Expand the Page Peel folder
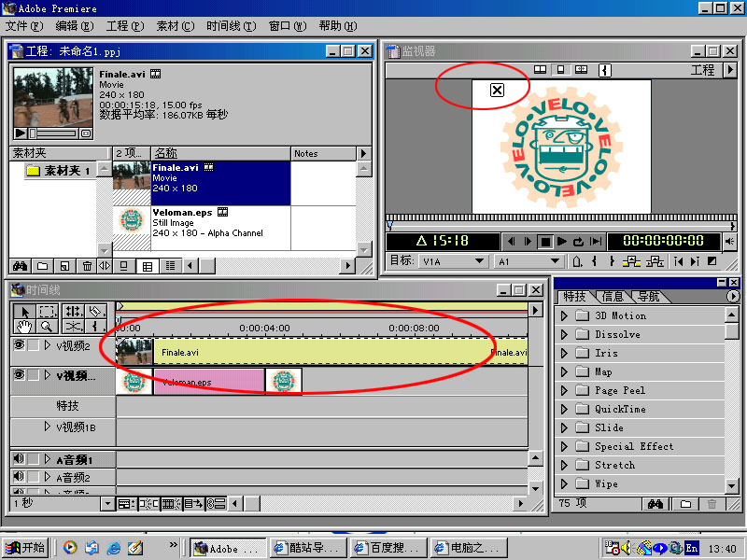Image resolution: width=747 pixels, height=560 pixels. [x=564, y=390]
